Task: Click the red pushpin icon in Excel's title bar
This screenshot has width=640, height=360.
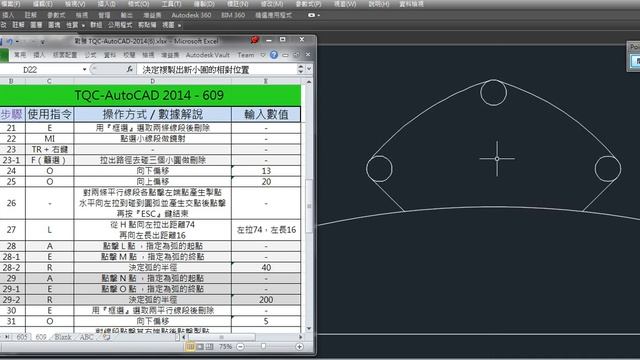Action: [255, 40]
